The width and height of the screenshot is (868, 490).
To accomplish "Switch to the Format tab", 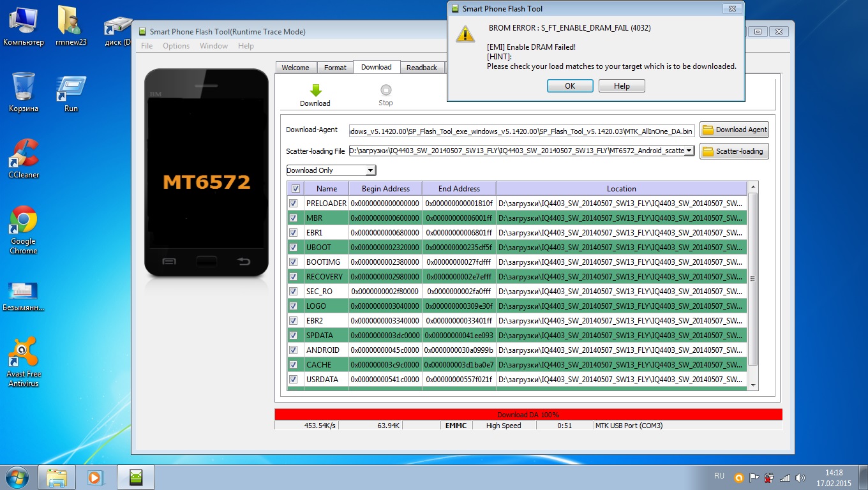I will [x=335, y=68].
